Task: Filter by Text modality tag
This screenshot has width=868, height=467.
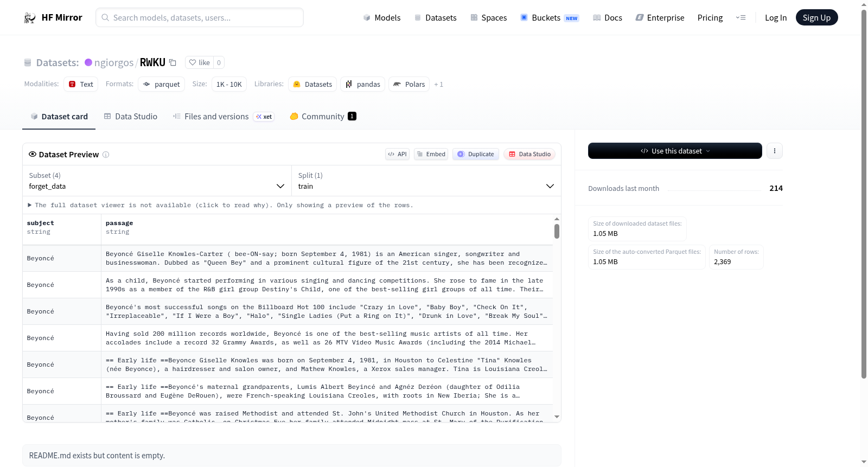Action: click(81, 84)
